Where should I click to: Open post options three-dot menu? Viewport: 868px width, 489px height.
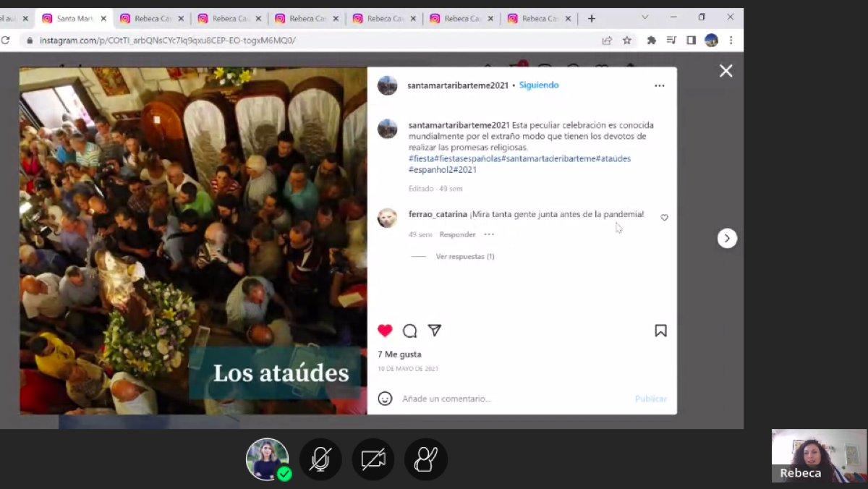click(x=659, y=85)
